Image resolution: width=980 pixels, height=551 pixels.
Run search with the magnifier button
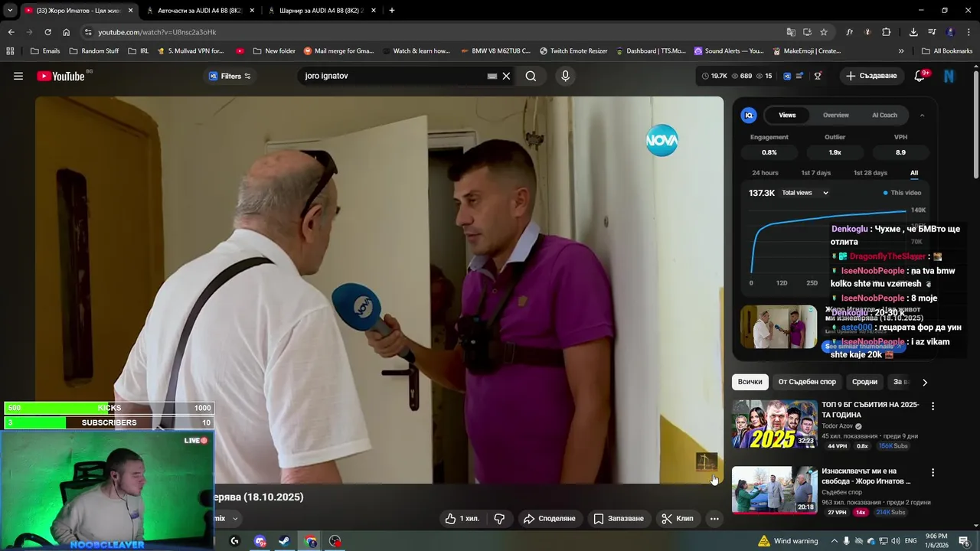pyautogui.click(x=531, y=76)
